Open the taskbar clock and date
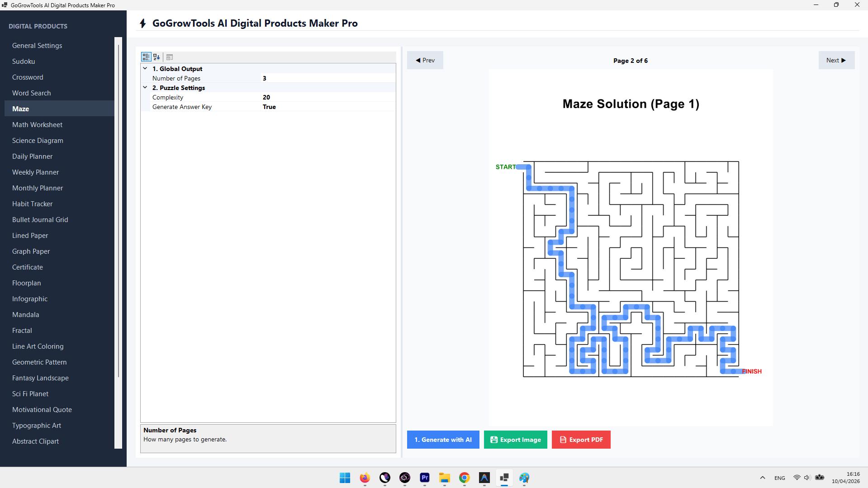This screenshot has height=488, width=868. (x=845, y=478)
